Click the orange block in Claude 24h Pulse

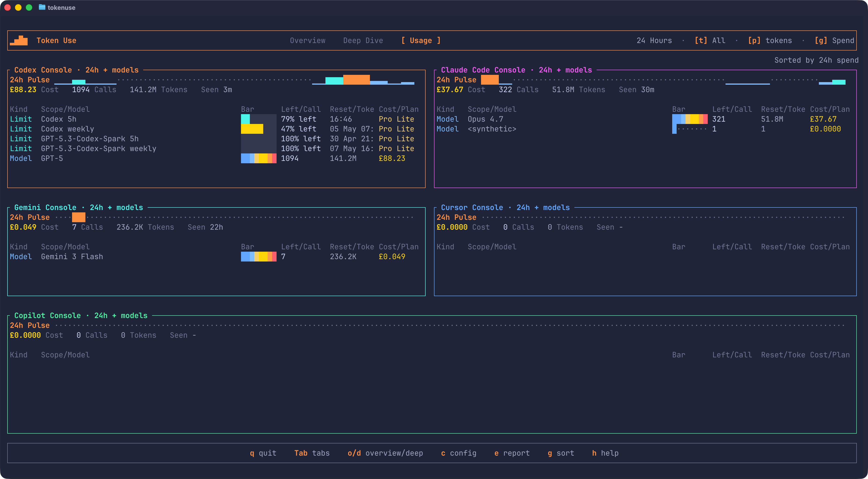tap(490, 80)
